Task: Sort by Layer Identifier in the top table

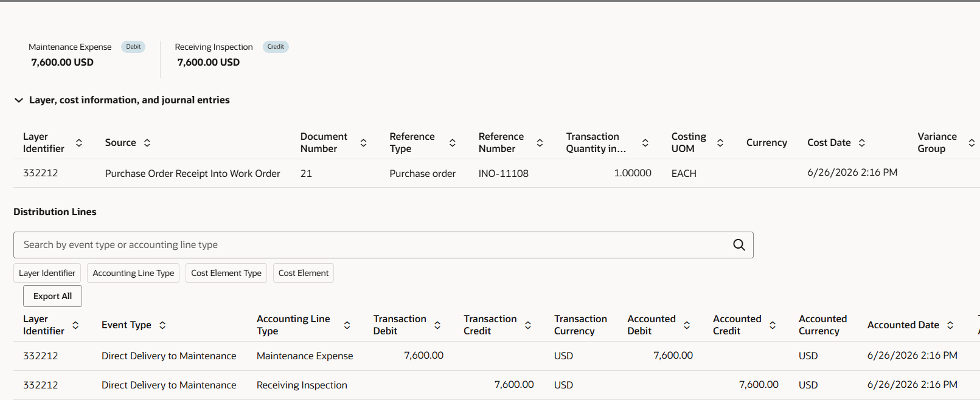Action: [x=79, y=143]
